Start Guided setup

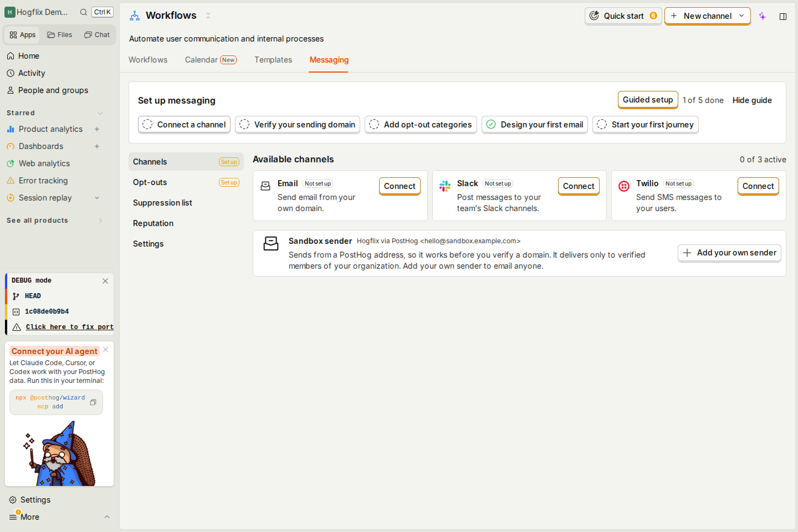[648, 100]
